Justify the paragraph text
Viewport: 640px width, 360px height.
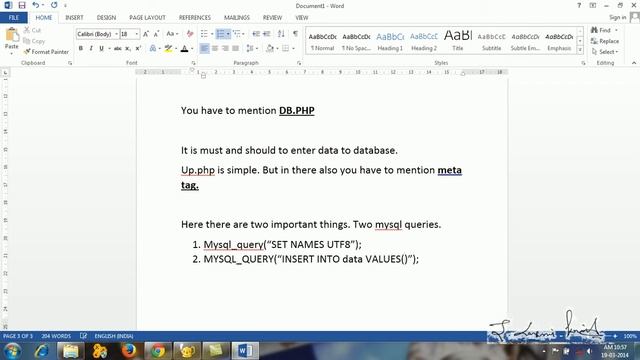click(236, 49)
